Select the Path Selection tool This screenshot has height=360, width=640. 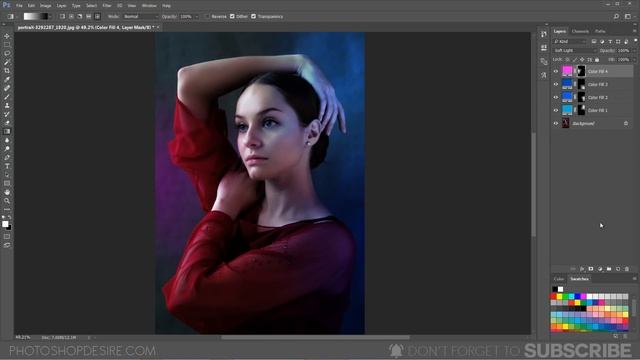pos(7,175)
